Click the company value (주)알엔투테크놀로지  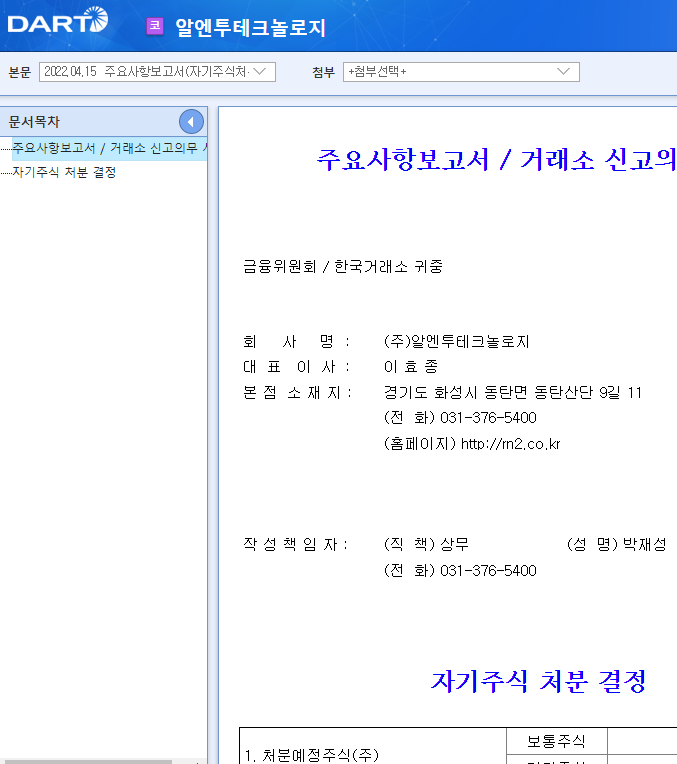[457, 342]
